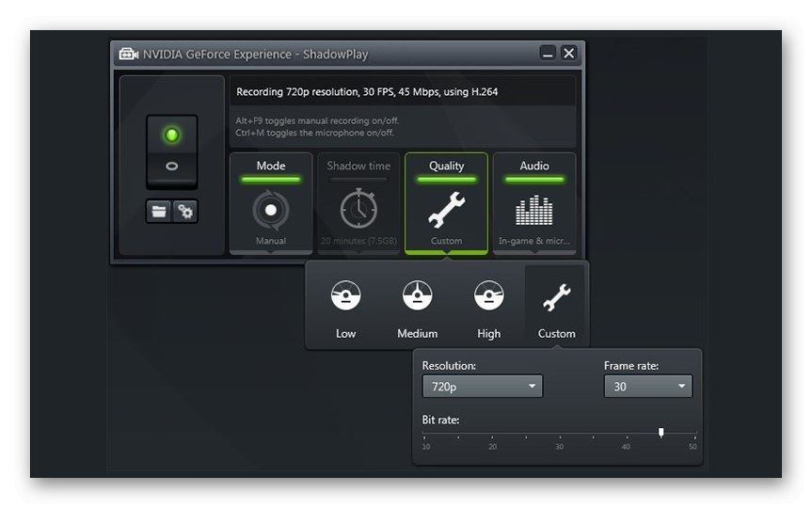The height and width of the screenshot is (508, 812).
Task: Open the recordings folder icon
Action: pos(158,212)
